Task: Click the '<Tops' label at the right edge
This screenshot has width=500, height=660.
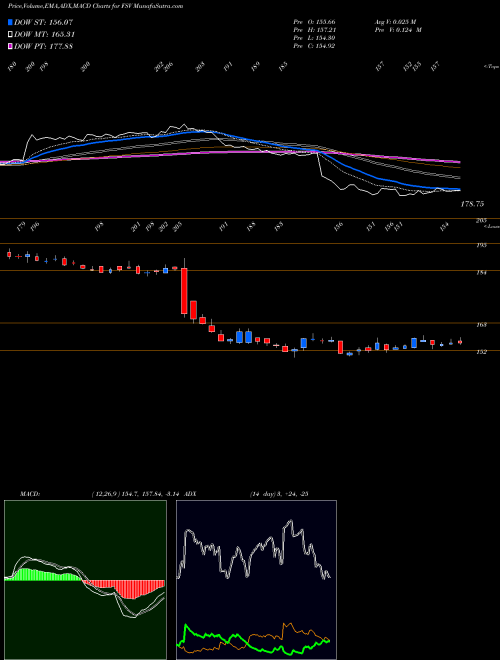Action: [x=492, y=67]
